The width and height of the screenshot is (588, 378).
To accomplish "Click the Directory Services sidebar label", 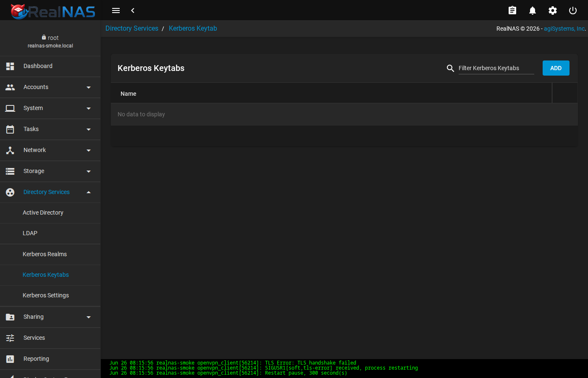I will click(x=47, y=192).
